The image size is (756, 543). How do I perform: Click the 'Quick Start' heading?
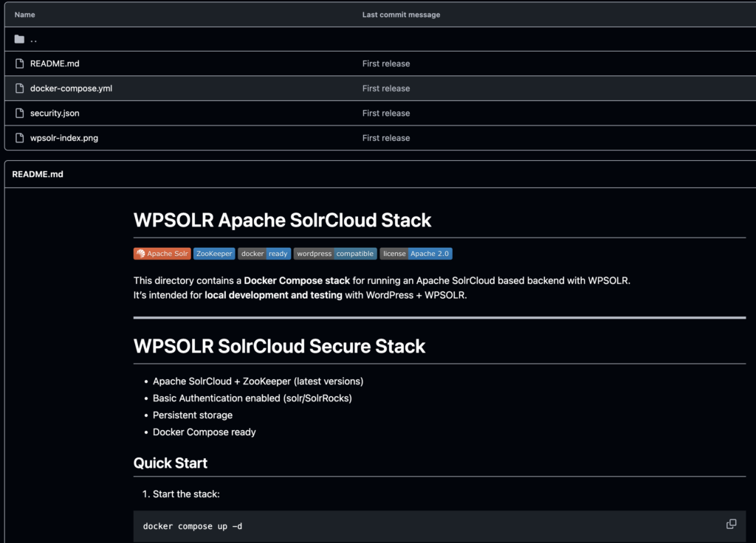click(x=171, y=463)
